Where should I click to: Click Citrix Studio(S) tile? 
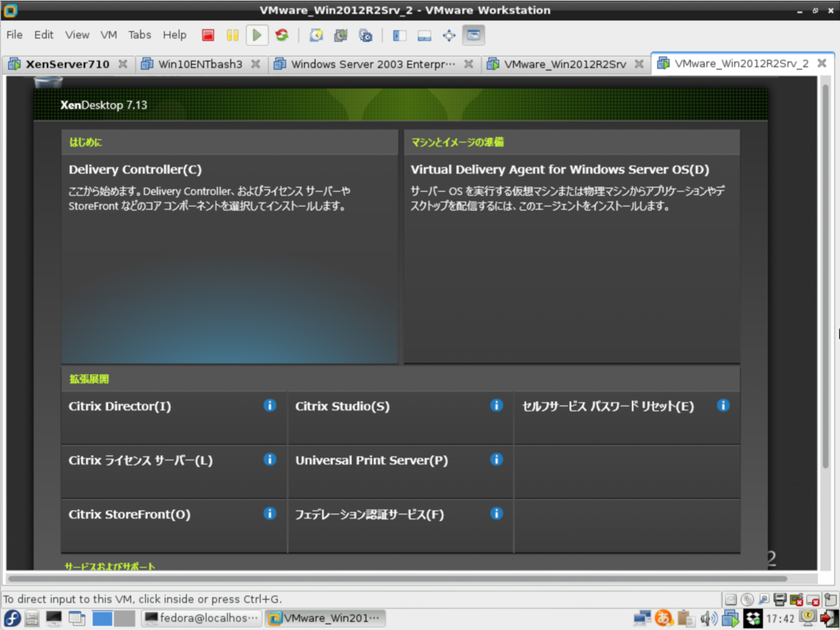[x=400, y=418]
